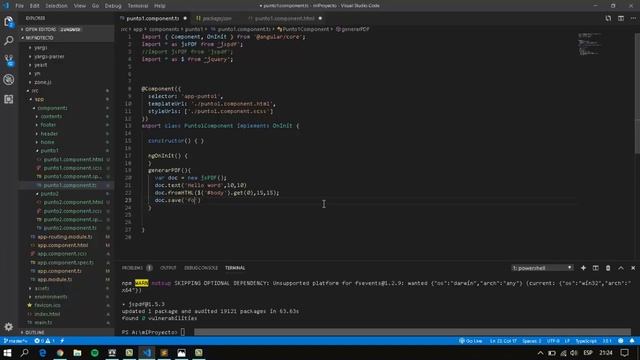Viewport: 640px width, 360px height.
Task: Change the LF end of line setting
Action: tap(567, 341)
